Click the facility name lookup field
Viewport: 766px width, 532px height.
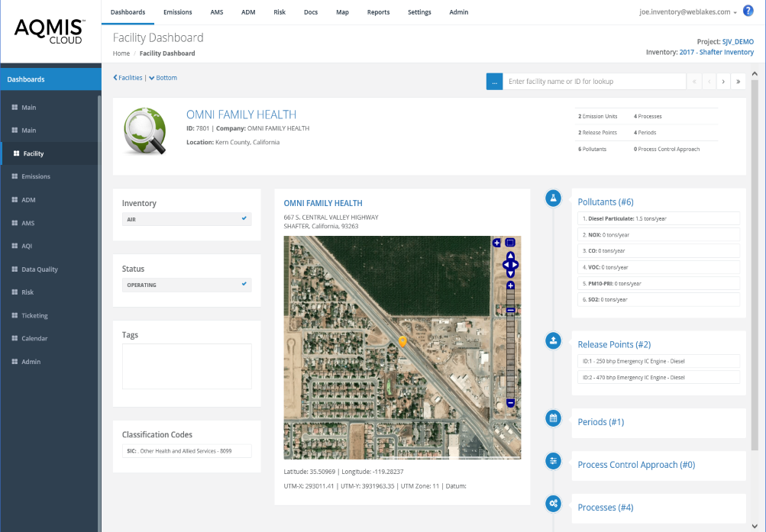[x=594, y=82]
